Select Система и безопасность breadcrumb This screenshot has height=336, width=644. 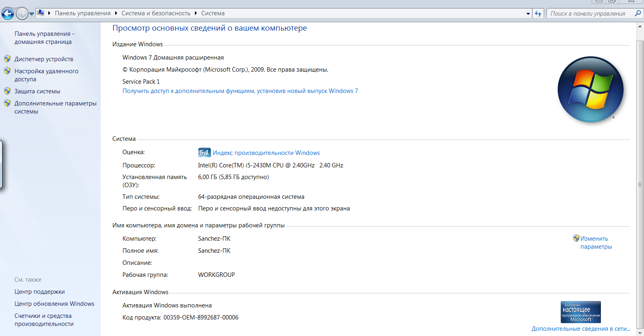tap(156, 13)
